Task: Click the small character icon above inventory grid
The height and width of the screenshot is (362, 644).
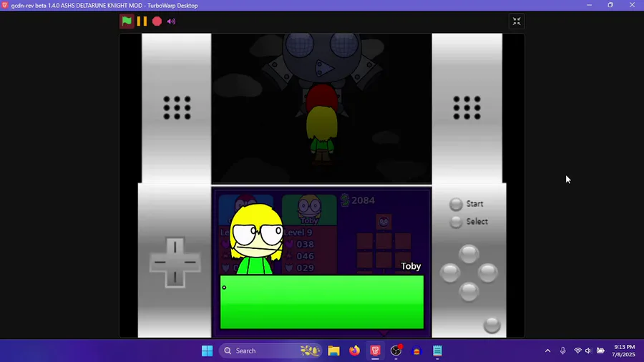Action: tap(384, 222)
